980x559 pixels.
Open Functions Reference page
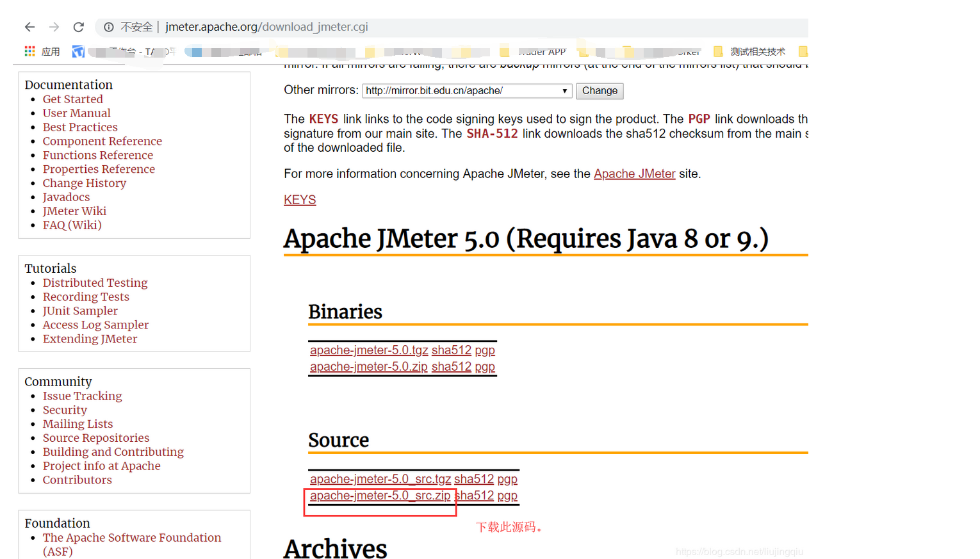click(97, 156)
